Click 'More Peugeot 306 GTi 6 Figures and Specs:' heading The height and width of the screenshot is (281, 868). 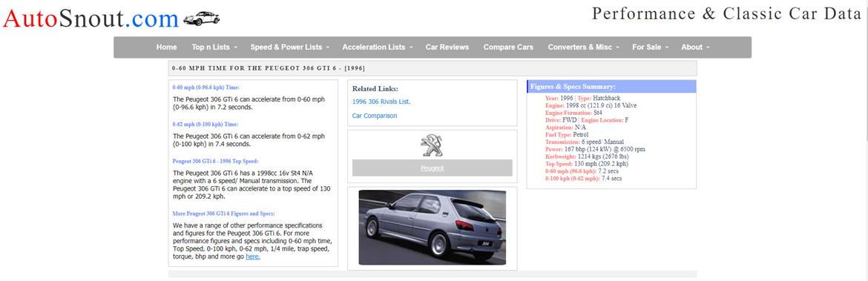pos(223,214)
